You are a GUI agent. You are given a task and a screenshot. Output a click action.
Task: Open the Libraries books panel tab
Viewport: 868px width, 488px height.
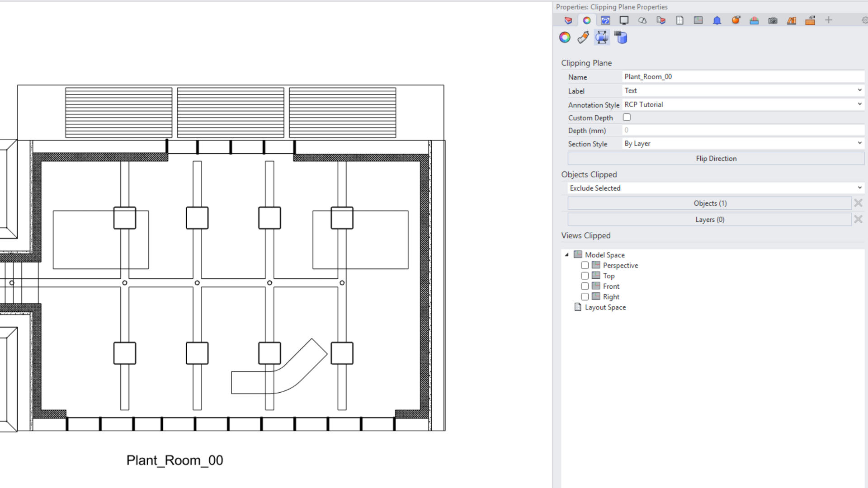tap(792, 20)
